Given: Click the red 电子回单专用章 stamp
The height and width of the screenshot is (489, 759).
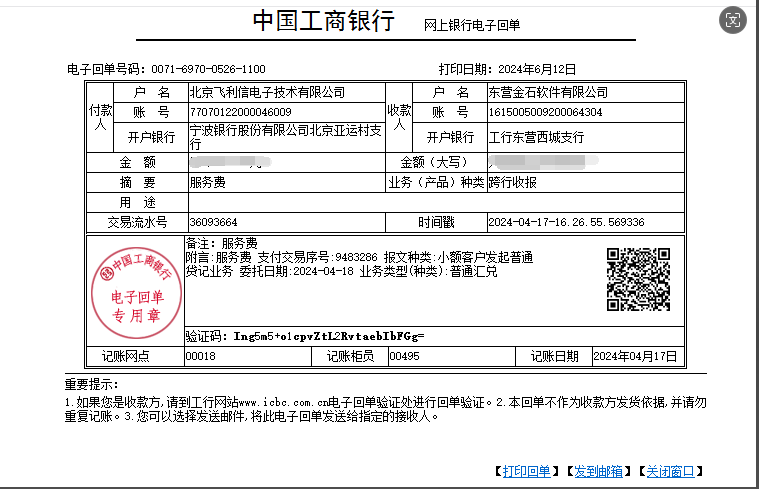Looking at the screenshot, I should [x=137, y=292].
